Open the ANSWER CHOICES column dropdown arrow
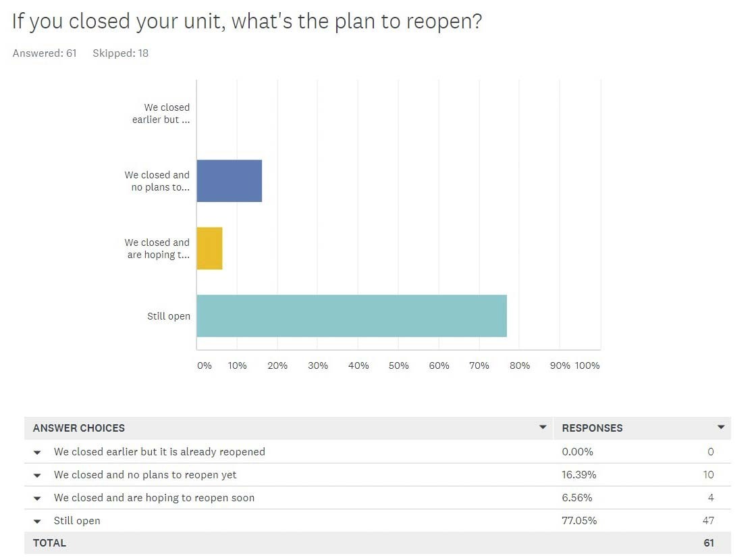The image size is (756, 558). 543,427
